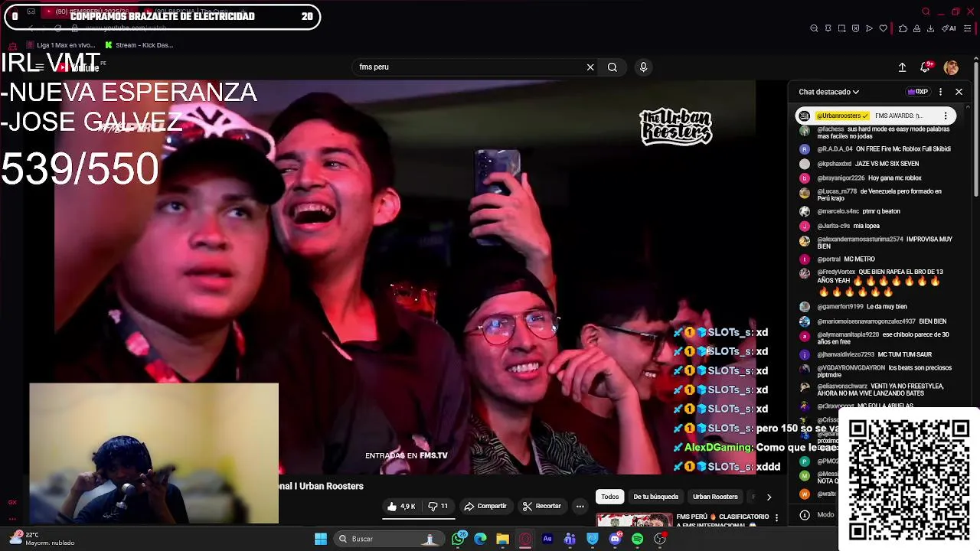Screen dimensions: 980x551
Task: Open File Explorer from the taskbar
Action: point(502,539)
